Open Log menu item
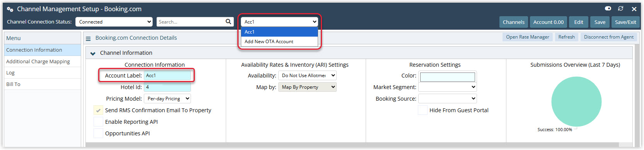 (43, 73)
